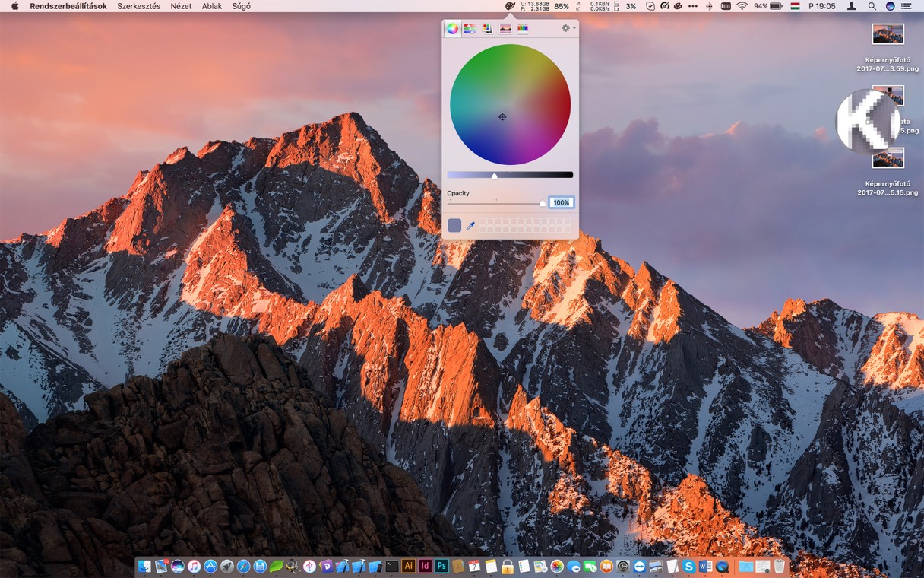Open the Súgó menu
The width and height of the screenshot is (924, 578).
(x=241, y=6)
